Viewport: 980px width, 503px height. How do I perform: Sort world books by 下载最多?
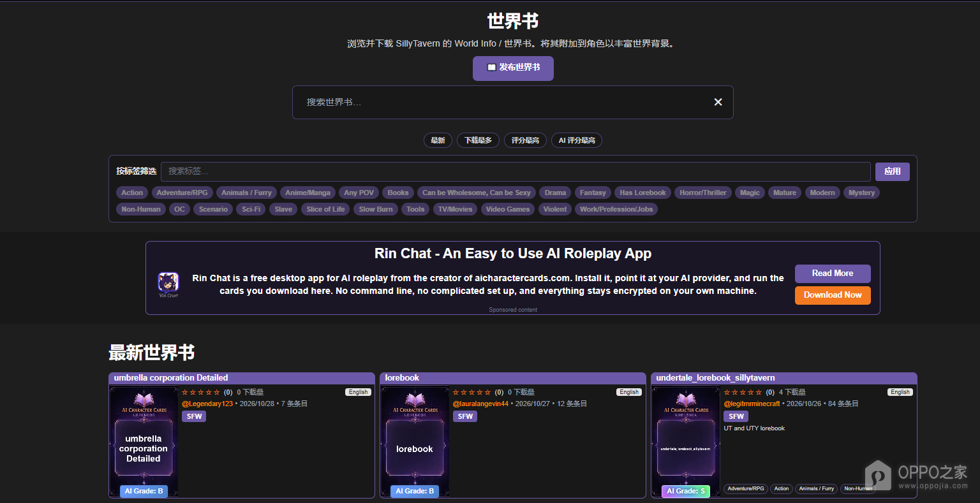pos(478,140)
